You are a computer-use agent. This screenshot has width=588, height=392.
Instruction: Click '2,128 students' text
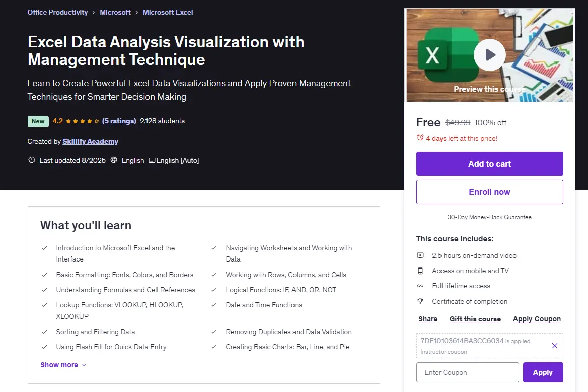tap(163, 121)
